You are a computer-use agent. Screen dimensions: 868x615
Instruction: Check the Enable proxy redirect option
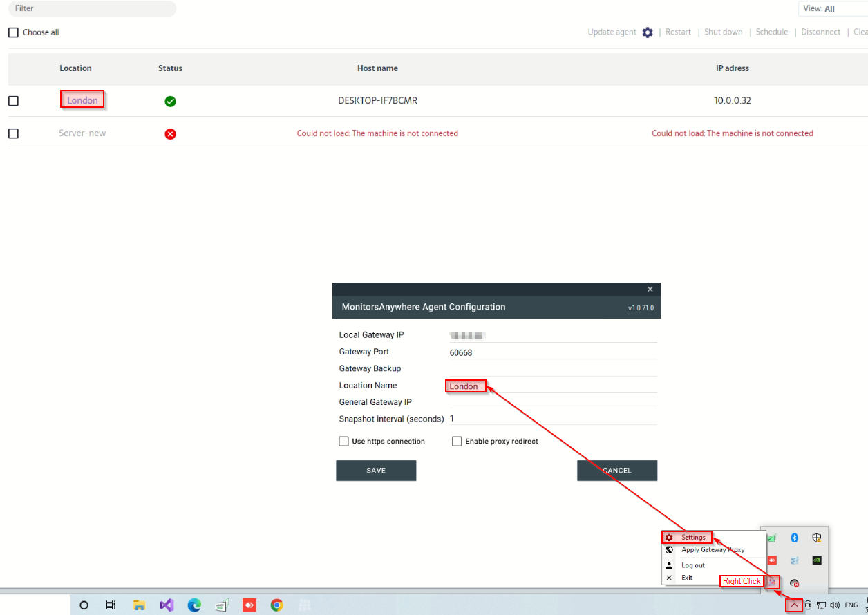457,442
